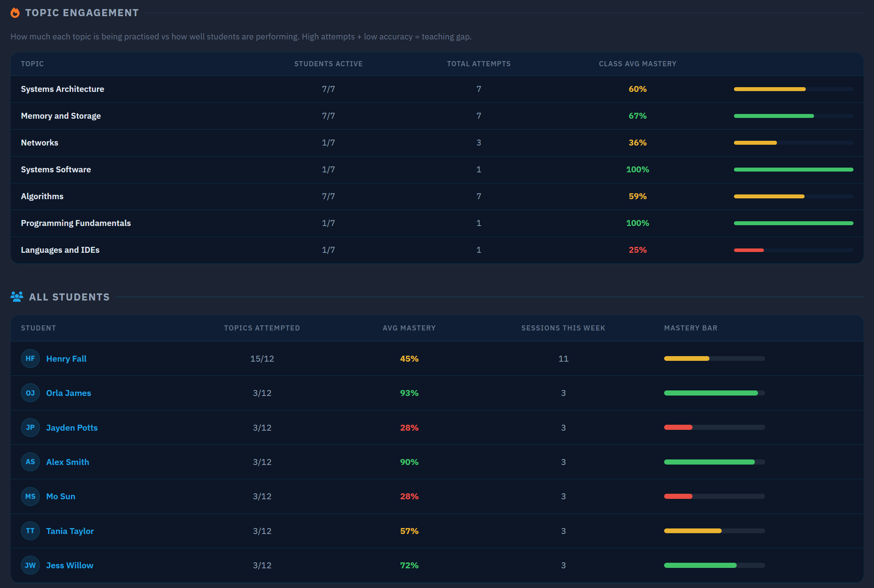Open Orla James's student link
Viewport: 874px width, 588px height.
pyautogui.click(x=69, y=393)
